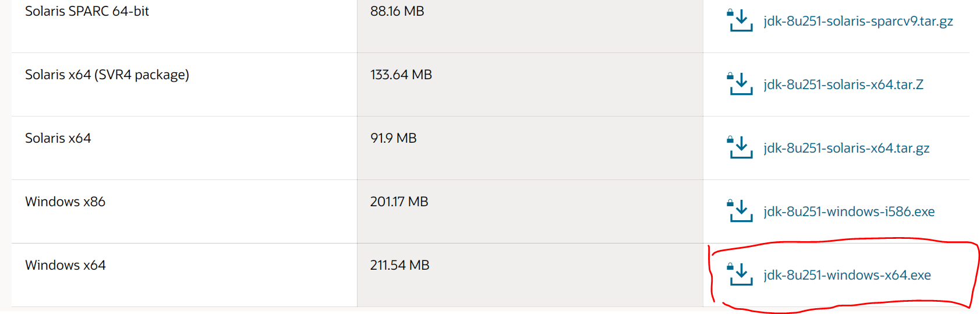The width and height of the screenshot is (980, 314).
Task: Click download icon for windows-i586.exe
Action: [740, 211]
